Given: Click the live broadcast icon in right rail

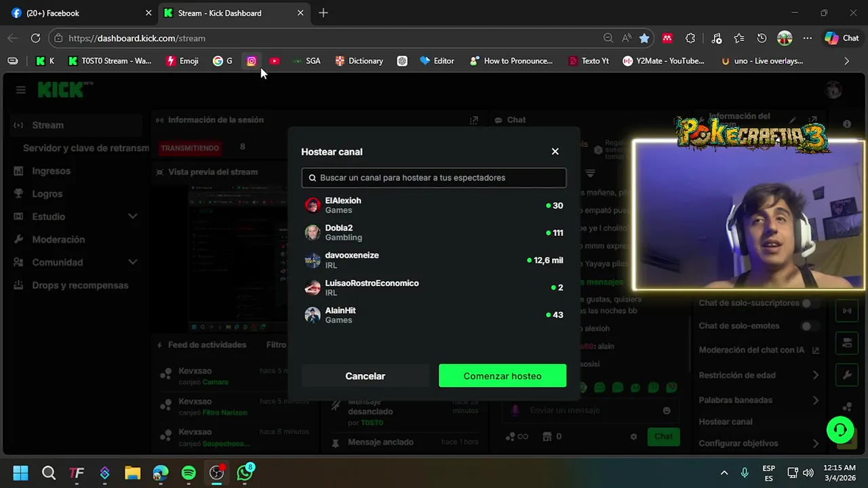Looking at the screenshot, I should [x=847, y=311].
